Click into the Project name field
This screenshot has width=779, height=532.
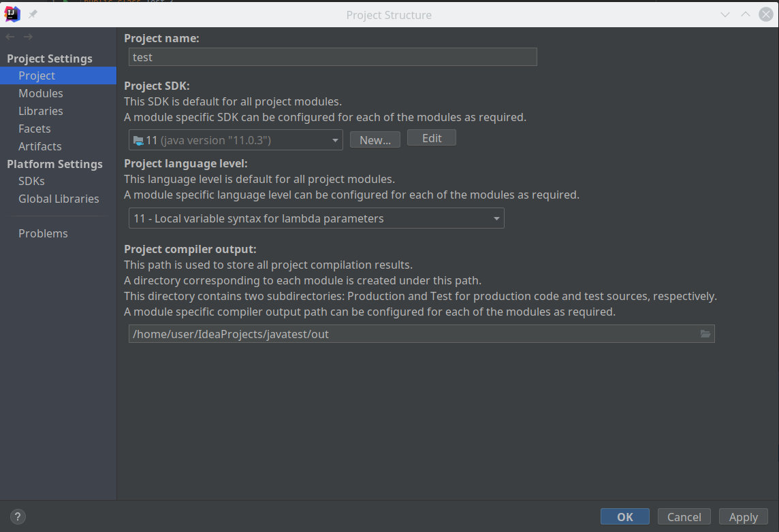(333, 57)
